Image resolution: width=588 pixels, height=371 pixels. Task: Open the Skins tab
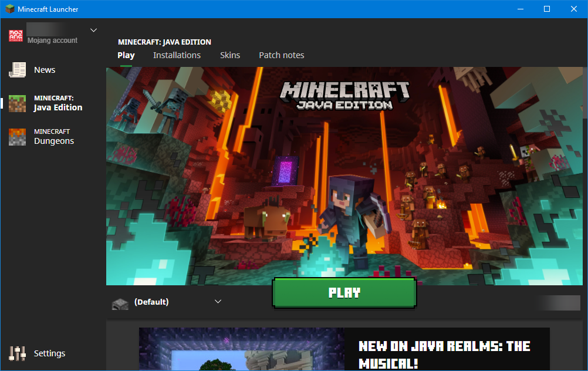230,55
